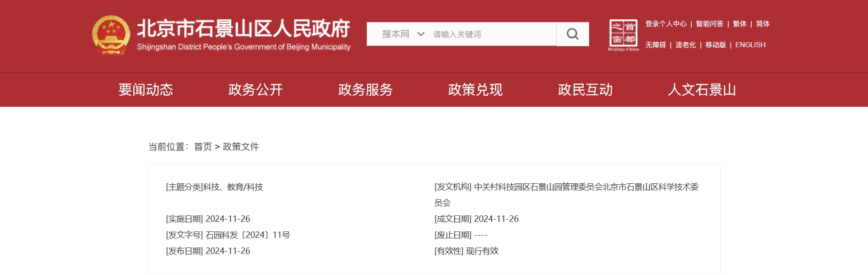Select the 政策兑现 navigation item
Image resolution: width=868 pixels, height=275 pixels.
point(475,90)
